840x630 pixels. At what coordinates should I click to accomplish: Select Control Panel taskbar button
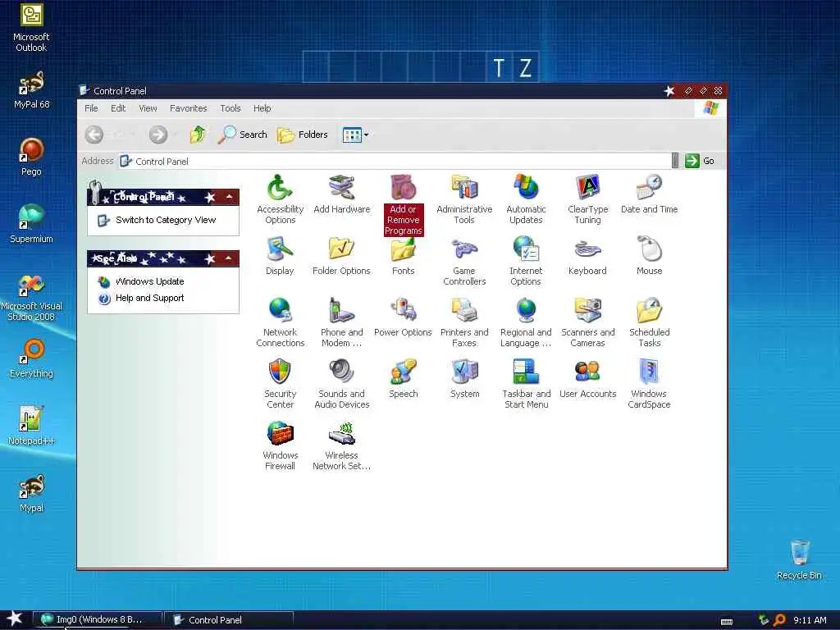point(230,620)
